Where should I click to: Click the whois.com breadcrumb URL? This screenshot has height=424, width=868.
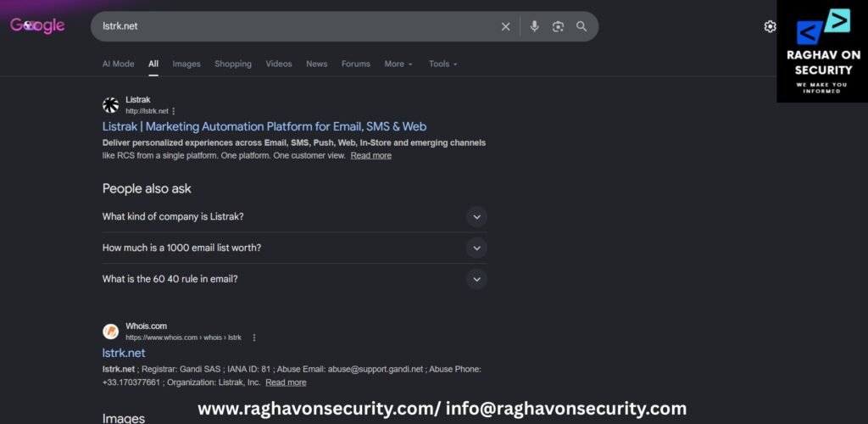[183, 338]
